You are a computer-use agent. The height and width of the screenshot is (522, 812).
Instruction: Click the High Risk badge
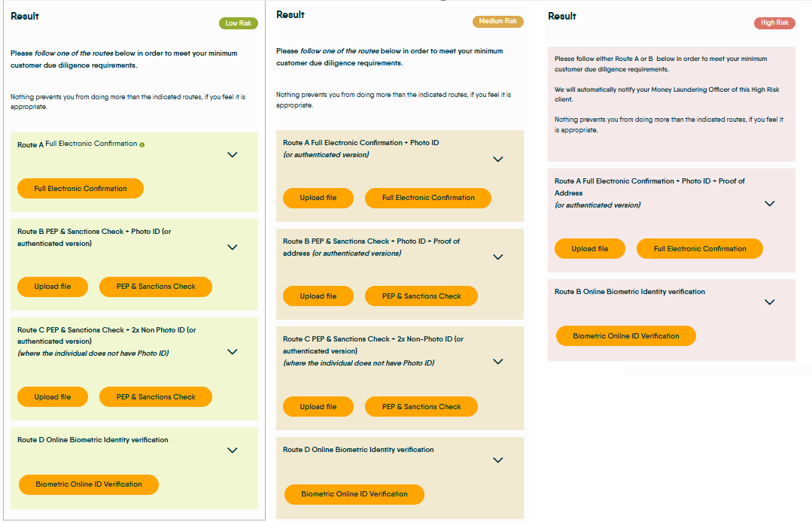[x=774, y=23]
